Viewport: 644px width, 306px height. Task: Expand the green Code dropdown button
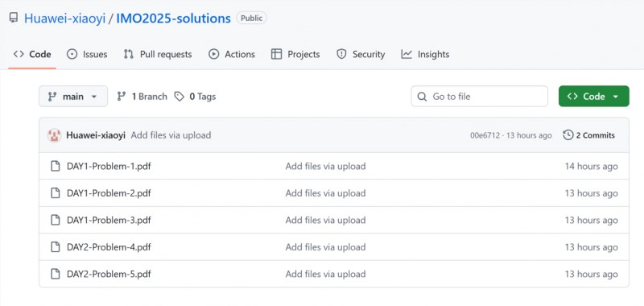pyautogui.click(x=594, y=96)
